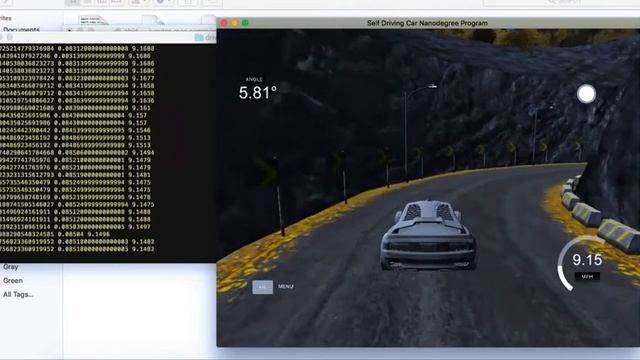Close the simulator window with the red button

pos(224,23)
